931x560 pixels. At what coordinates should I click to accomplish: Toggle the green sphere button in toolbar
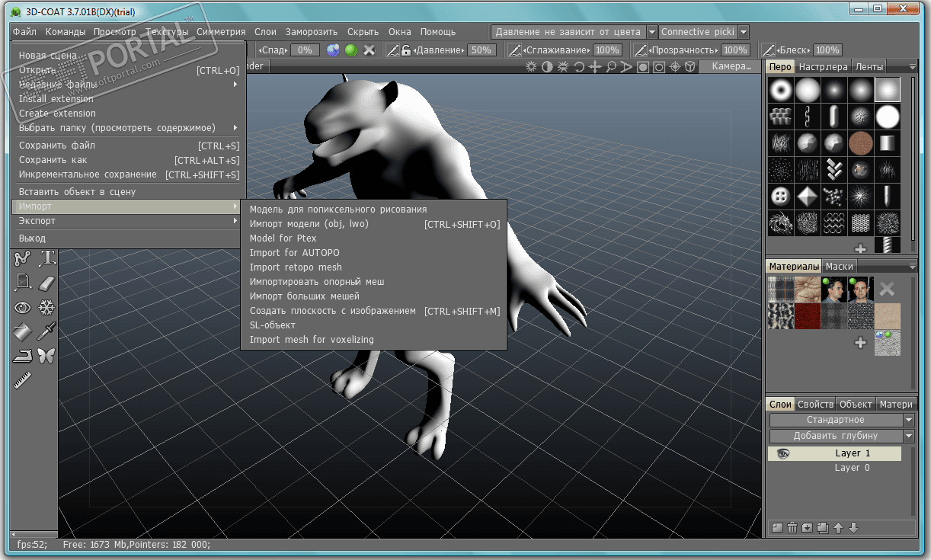coord(351,50)
